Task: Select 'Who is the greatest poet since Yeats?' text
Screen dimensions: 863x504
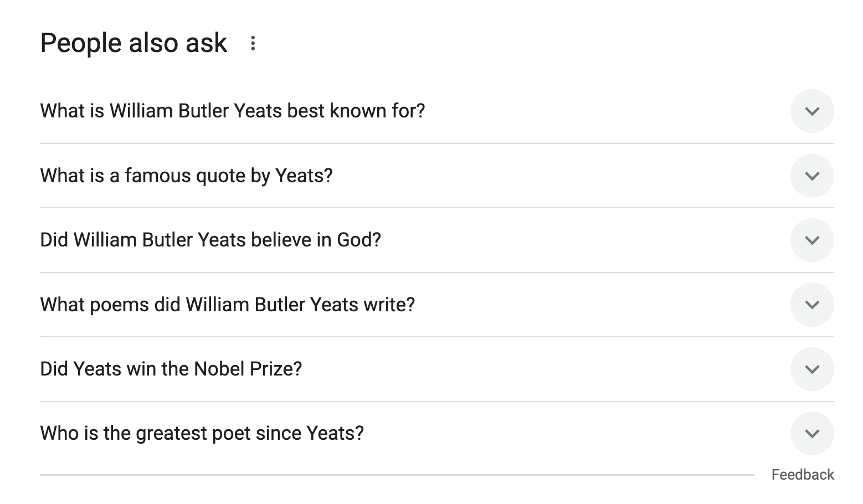Action: pyautogui.click(x=202, y=434)
